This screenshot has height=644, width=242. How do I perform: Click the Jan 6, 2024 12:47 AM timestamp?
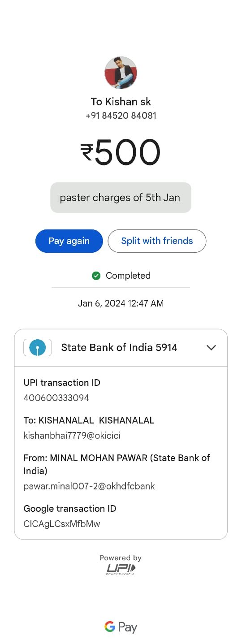point(121,303)
